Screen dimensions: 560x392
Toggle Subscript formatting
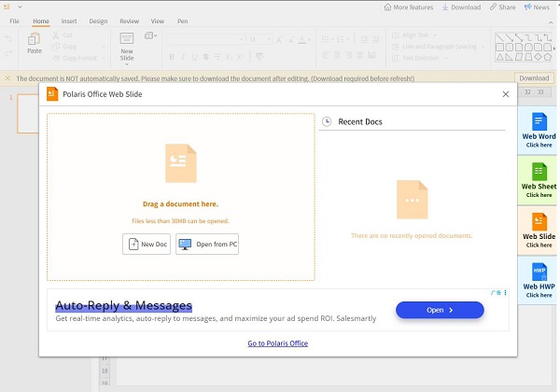tap(229, 57)
